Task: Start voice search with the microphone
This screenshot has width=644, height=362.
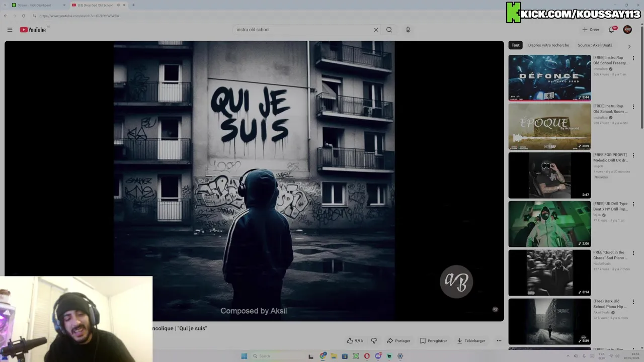Action: pos(408,30)
